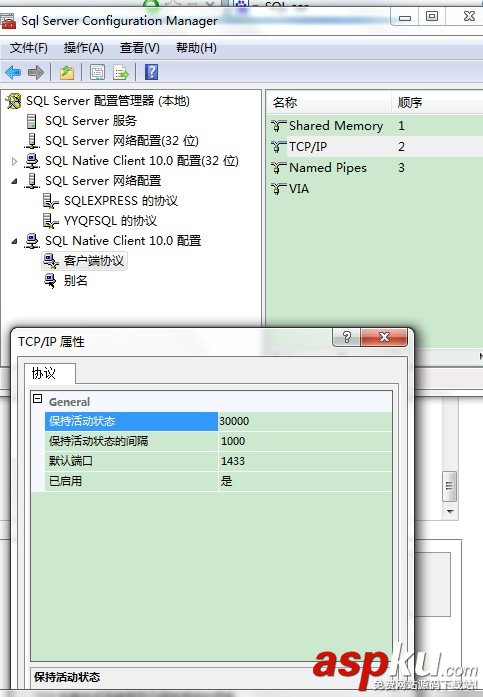Edit the 30000 keep-alive value field
The width and height of the screenshot is (483, 697).
[x=305, y=421]
